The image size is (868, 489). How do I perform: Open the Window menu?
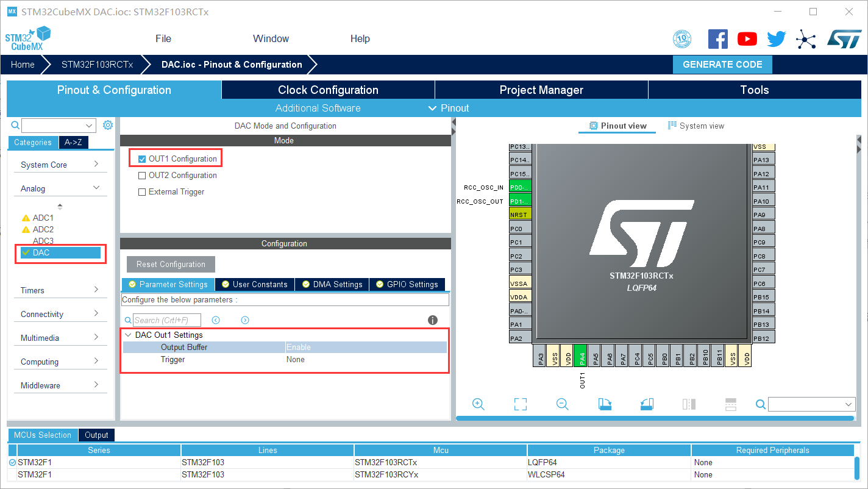(x=271, y=38)
